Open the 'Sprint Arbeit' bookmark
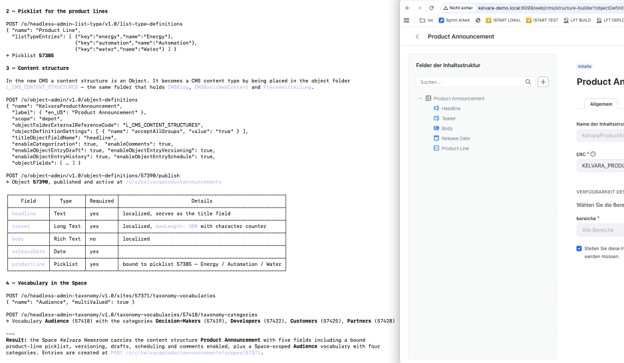 pyautogui.click(x=454, y=20)
